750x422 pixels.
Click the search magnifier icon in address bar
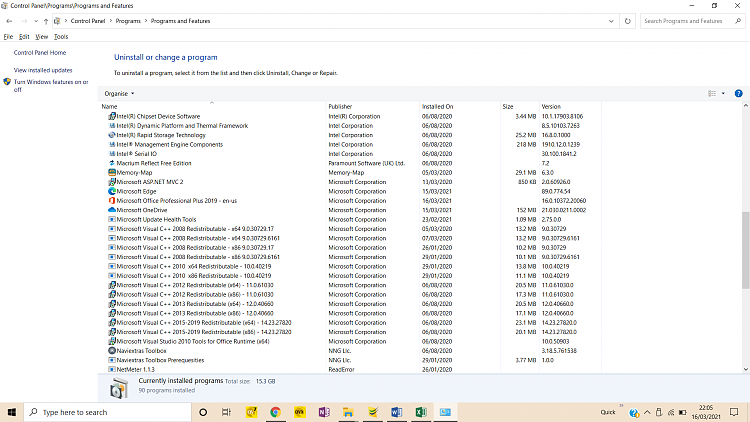[x=738, y=21]
